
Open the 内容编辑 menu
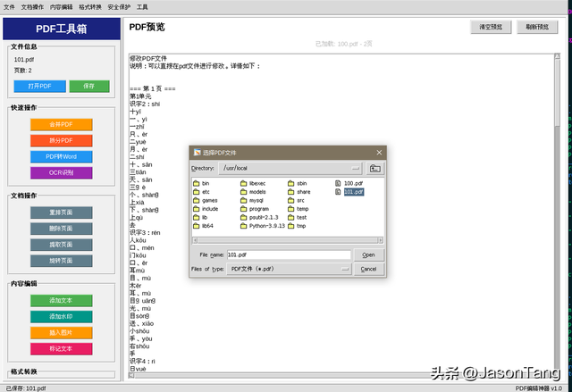(x=62, y=7)
